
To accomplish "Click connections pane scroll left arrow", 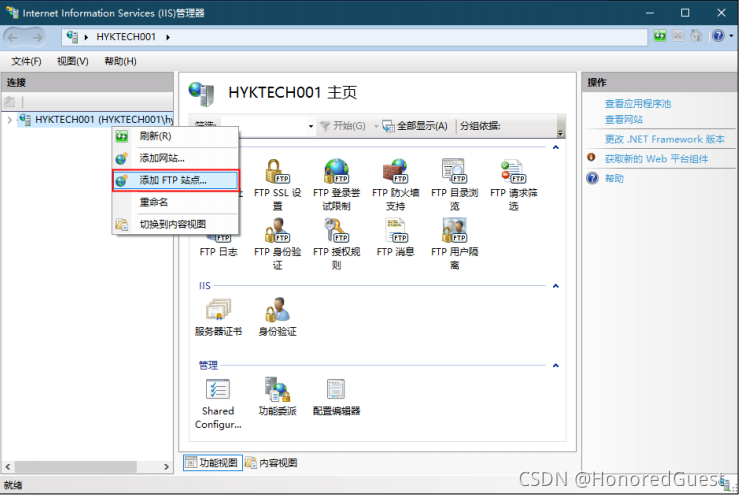I will click(x=8, y=466).
